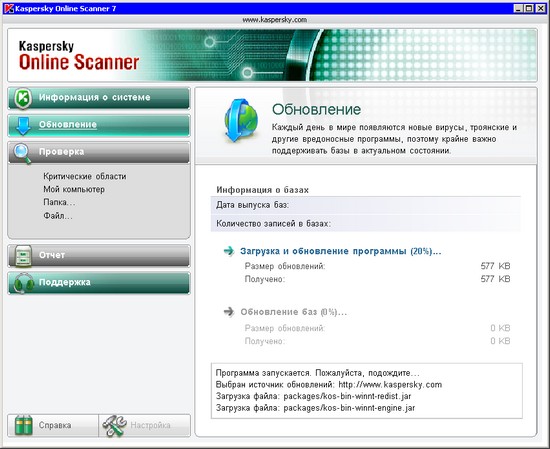Screen dimensions: 550x449
Task: Click the globe update icon beside Обновление heading
Action: coord(241,120)
